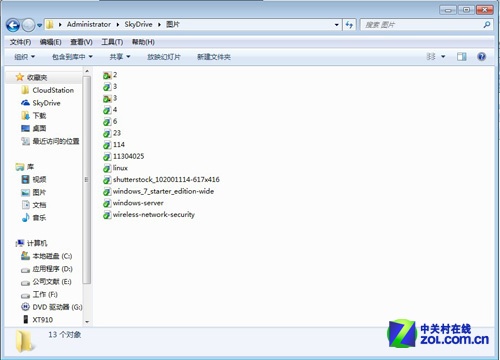500x360 pixels.
Task: Select SkyDrive in the address breadcrumb
Action: pos(138,24)
